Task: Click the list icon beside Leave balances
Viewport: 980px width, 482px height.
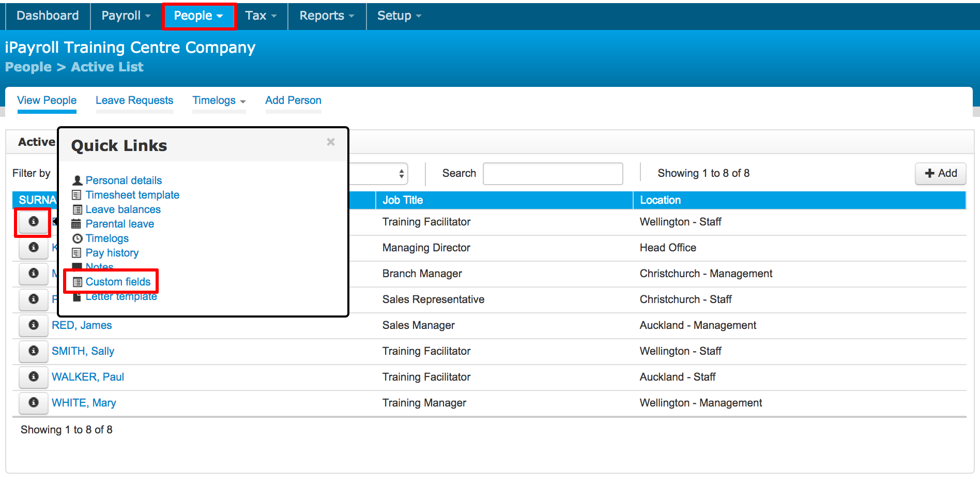Action: click(x=77, y=209)
